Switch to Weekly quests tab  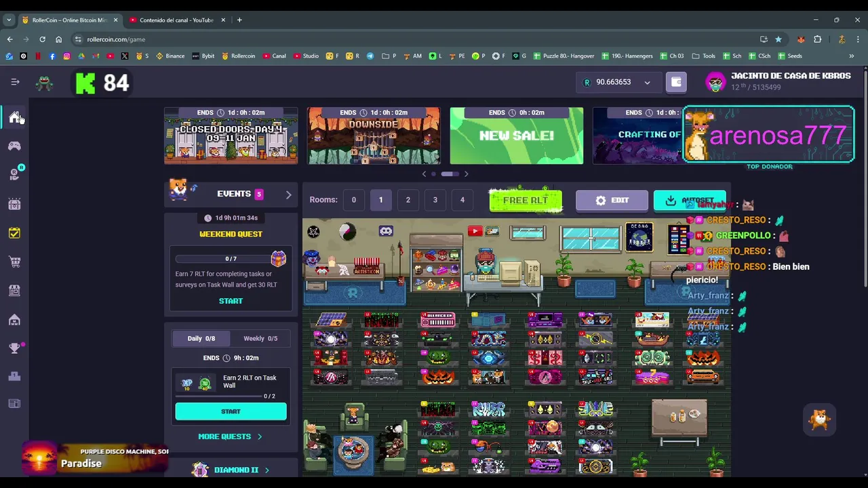260,338
